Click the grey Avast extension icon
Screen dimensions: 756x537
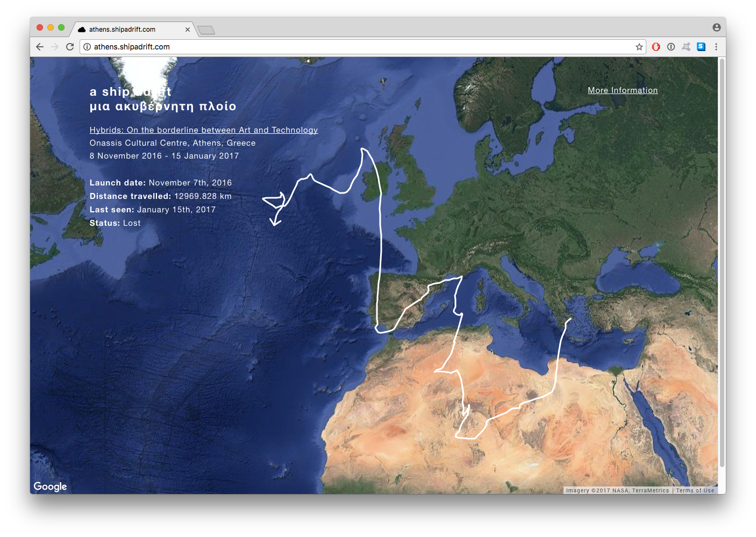pyautogui.click(x=686, y=47)
